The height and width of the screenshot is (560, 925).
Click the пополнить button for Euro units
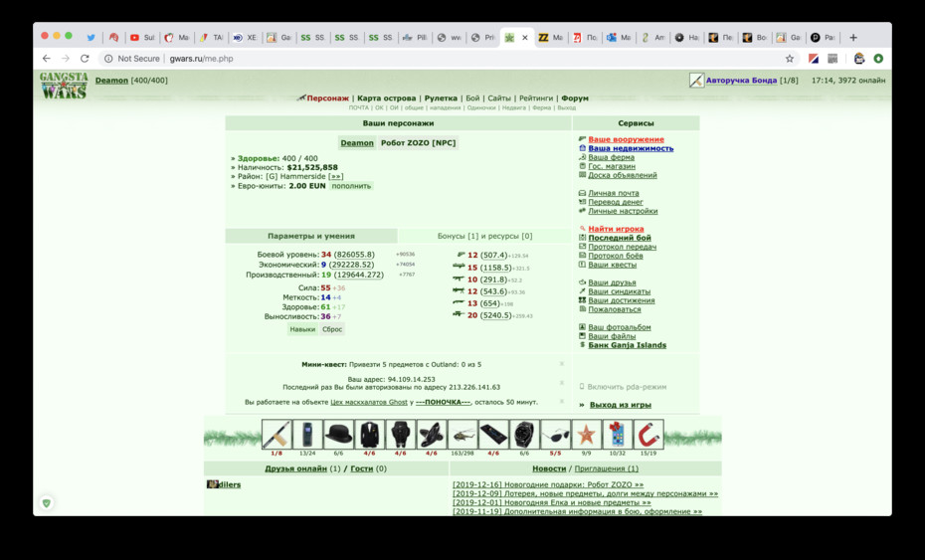point(351,185)
